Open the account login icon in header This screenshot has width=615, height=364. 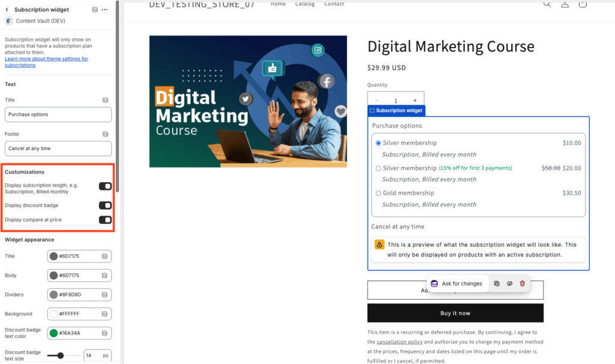[565, 4]
